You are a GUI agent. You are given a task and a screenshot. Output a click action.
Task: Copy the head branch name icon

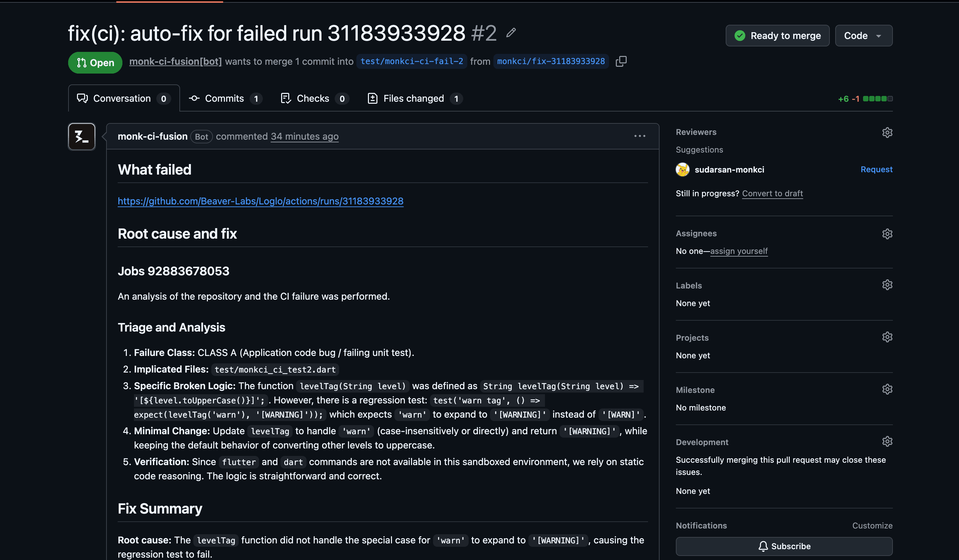621,61
